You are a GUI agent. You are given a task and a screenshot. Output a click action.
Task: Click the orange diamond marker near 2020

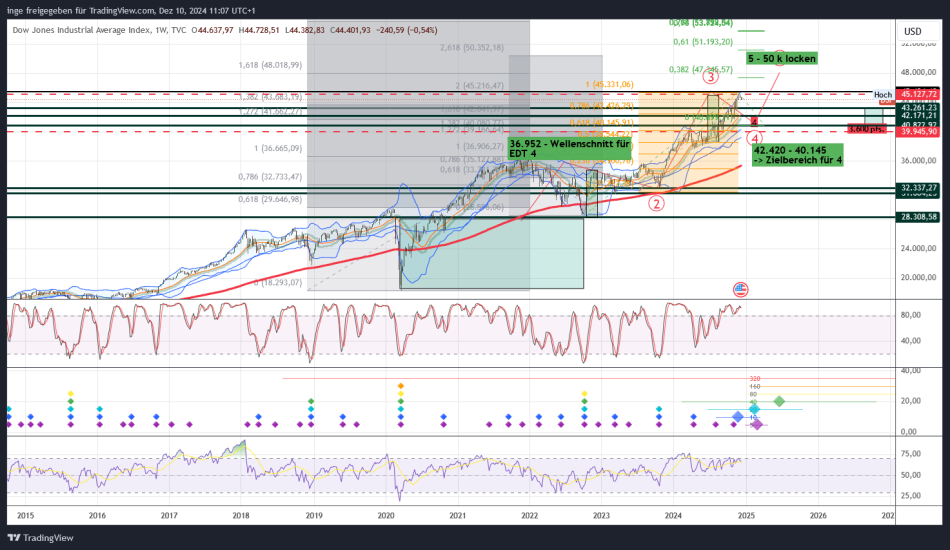pos(400,386)
